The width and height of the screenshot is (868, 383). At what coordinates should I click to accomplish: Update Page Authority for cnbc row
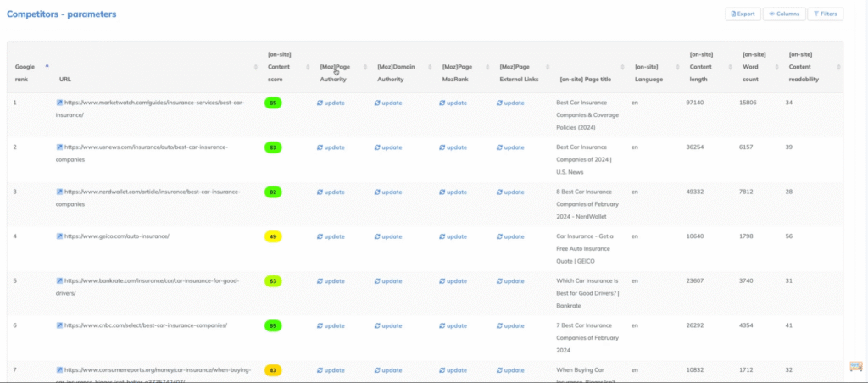(x=331, y=325)
